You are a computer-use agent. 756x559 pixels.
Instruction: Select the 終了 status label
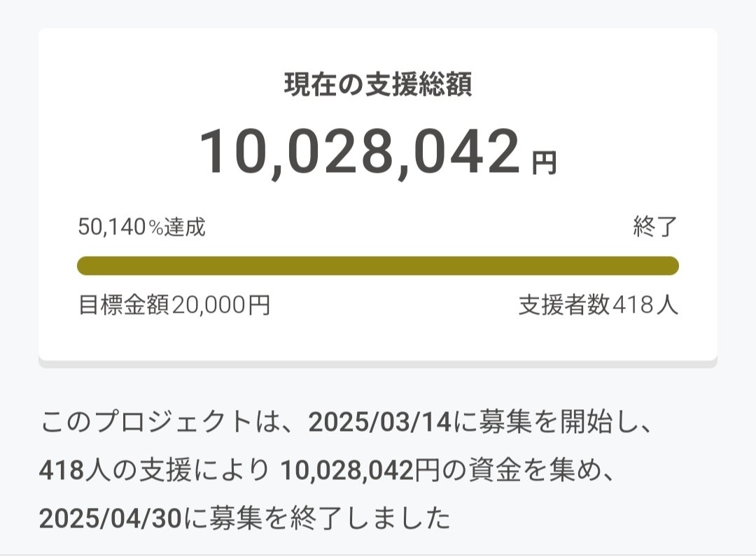click(655, 227)
